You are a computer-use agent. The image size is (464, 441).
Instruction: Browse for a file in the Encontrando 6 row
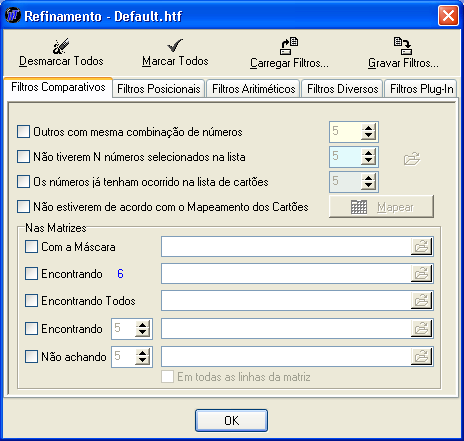pyautogui.click(x=422, y=274)
